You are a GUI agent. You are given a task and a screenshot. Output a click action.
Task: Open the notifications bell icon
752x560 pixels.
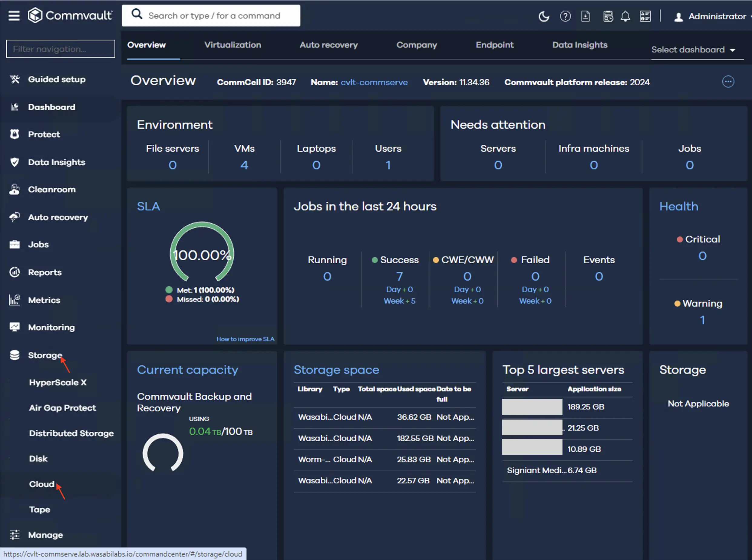click(626, 16)
